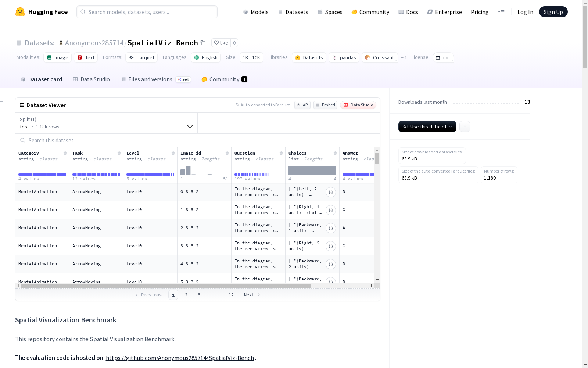Open the Files and versions tab

tap(155, 79)
